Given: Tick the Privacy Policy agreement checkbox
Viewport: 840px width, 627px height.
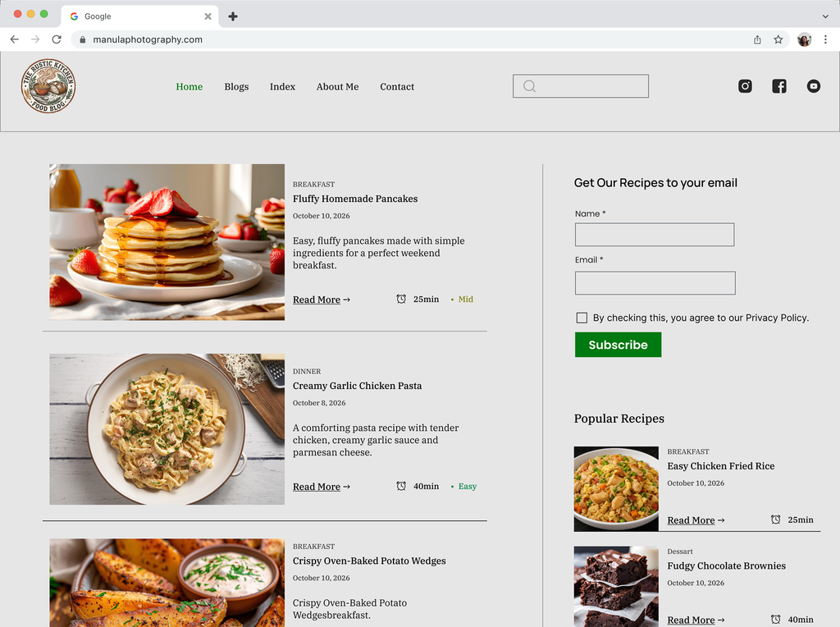Looking at the screenshot, I should click(x=582, y=318).
